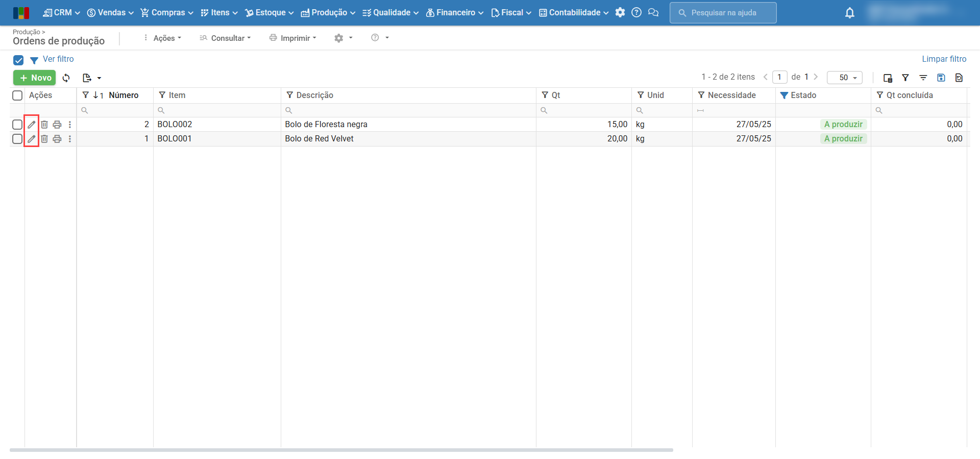Open the chat messages icon

[653, 13]
